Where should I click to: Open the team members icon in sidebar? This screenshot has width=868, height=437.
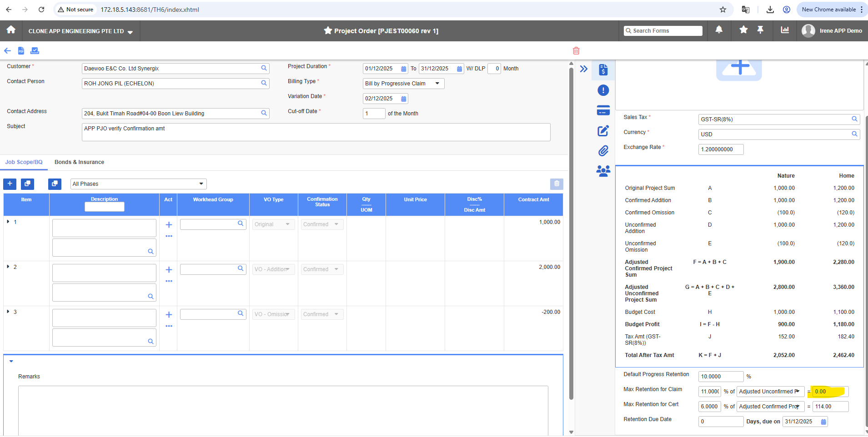tap(603, 171)
